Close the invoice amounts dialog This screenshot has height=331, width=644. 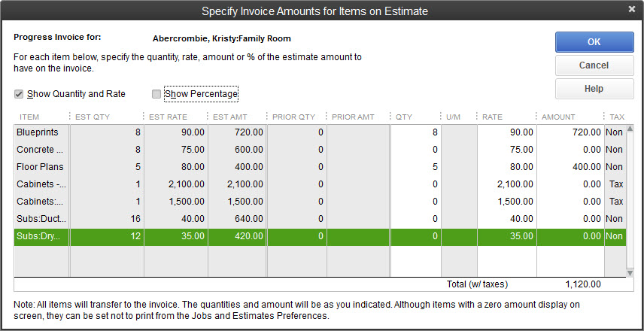[631, 10]
